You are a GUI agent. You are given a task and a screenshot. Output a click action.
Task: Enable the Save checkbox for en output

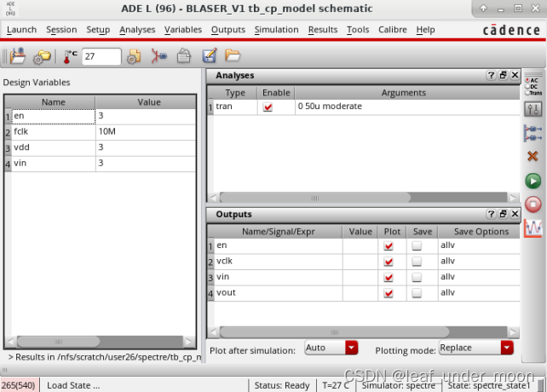[x=417, y=245]
